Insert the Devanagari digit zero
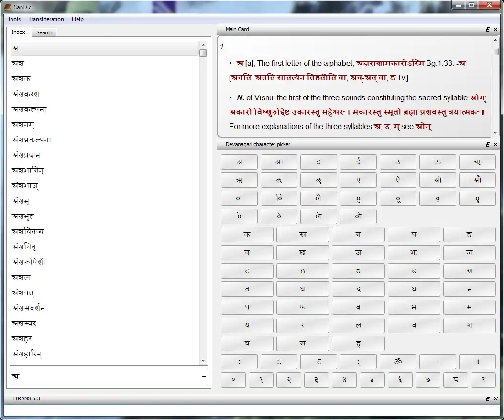This screenshot has width=504, height=420. coord(233,380)
